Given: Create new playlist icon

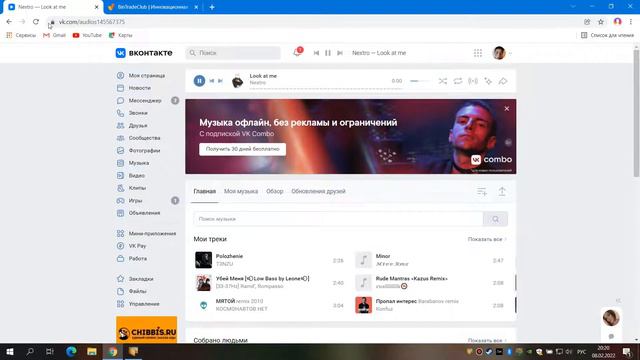Looking at the screenshot, I should (x=482, y=191).
